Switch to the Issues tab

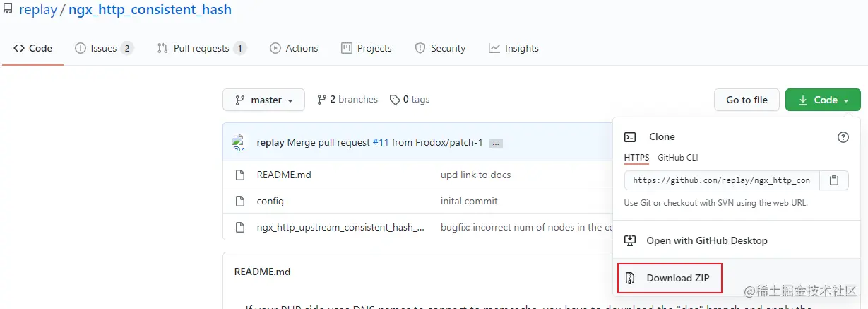tap(103, 48)
